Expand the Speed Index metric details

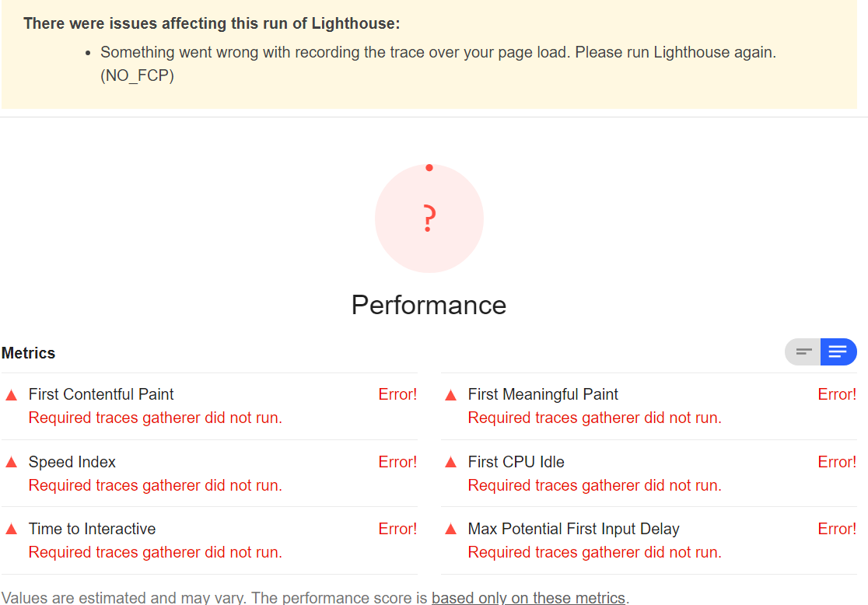72,461
